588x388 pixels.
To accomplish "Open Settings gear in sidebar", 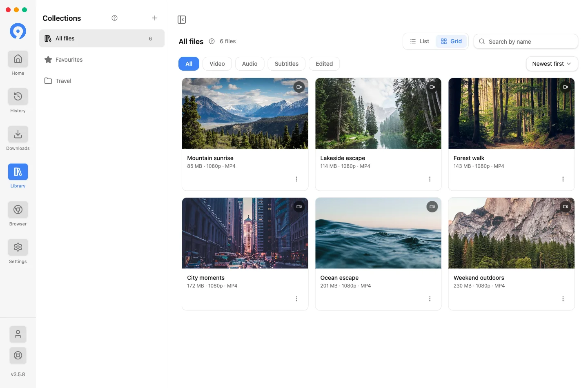I will pyautogui.click(x=18, y=247).
